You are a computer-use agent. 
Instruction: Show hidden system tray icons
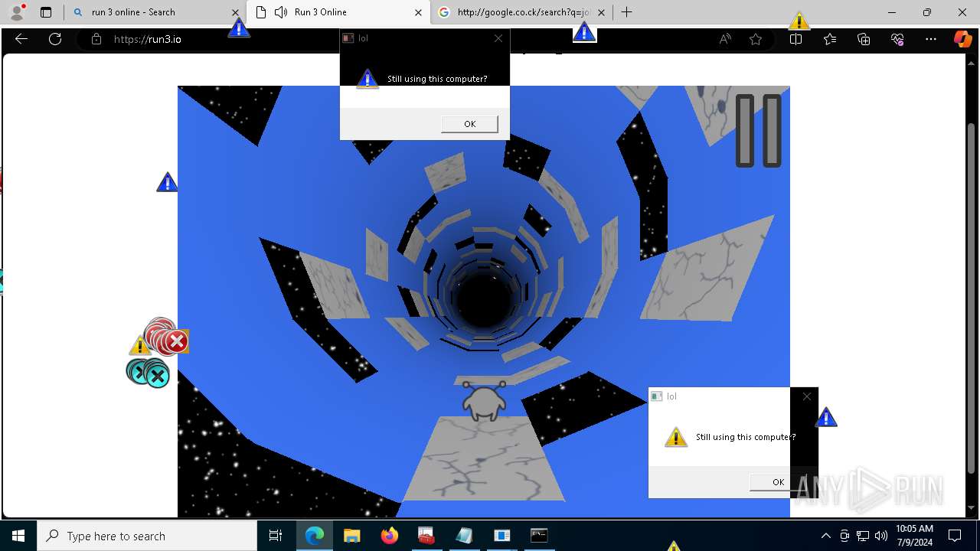pyautogui.click(x=825, y=536)
